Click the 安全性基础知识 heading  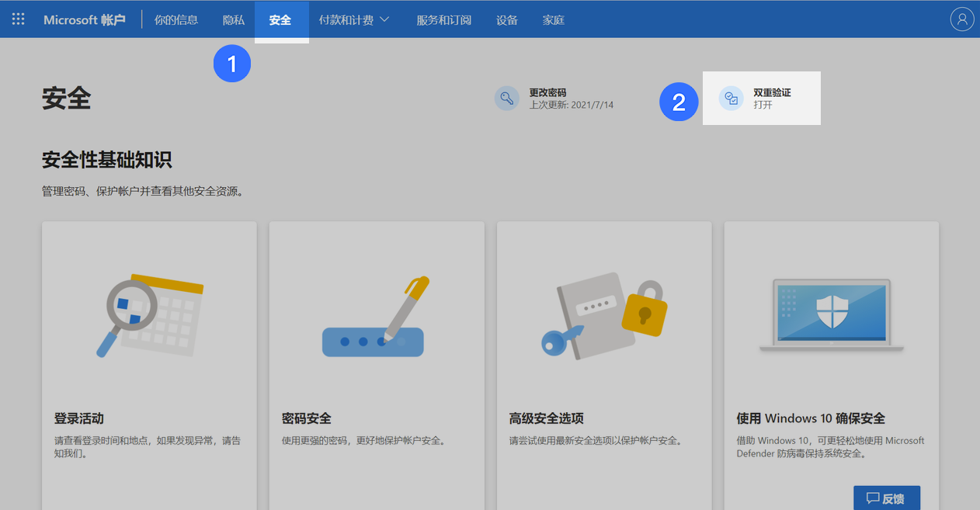click(x=107, y=160)
